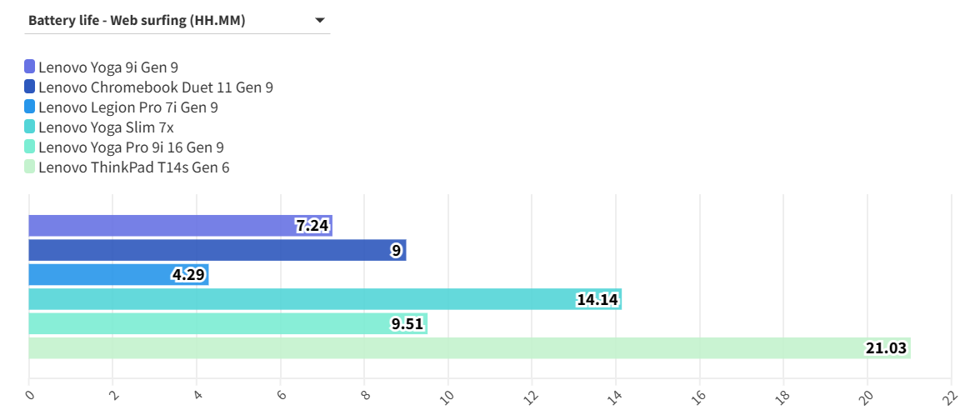Select Lenovo ThinkPad T14s Gen 6 label
This screenshot has width=980, height=420.
click(x=133, y=167)
